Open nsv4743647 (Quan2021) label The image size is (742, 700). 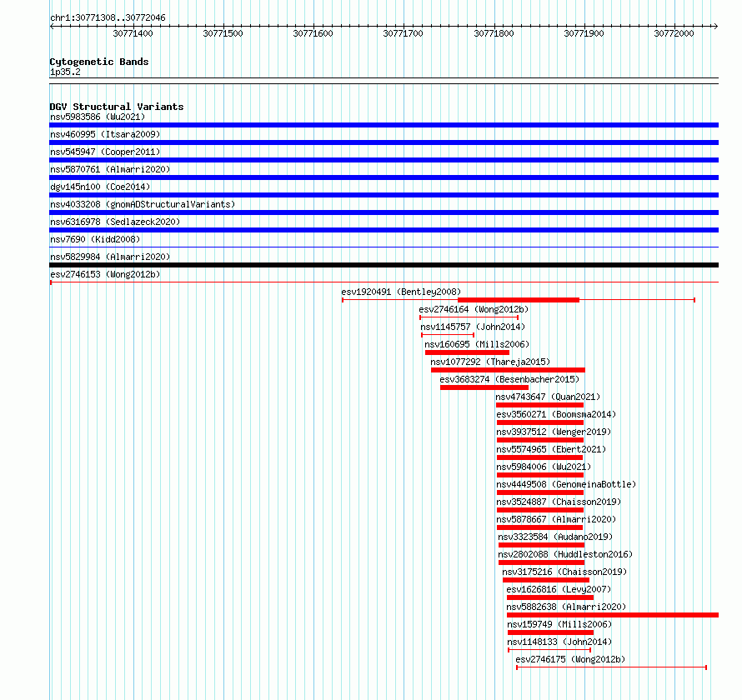coord(548,397)
